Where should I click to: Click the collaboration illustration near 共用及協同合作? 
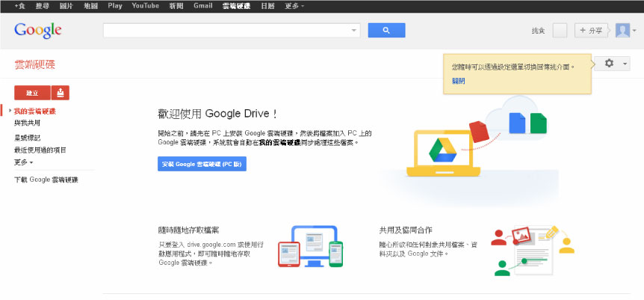tap(533, 250)
